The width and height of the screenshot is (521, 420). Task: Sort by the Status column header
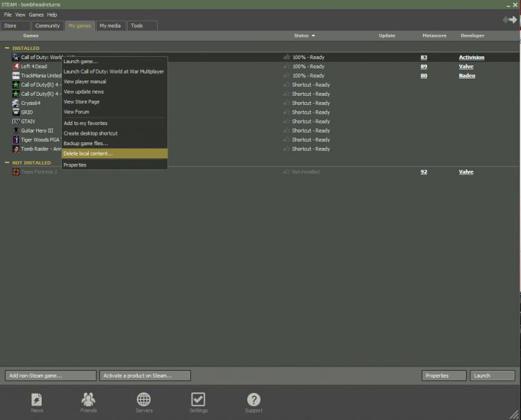coord(301,35)
